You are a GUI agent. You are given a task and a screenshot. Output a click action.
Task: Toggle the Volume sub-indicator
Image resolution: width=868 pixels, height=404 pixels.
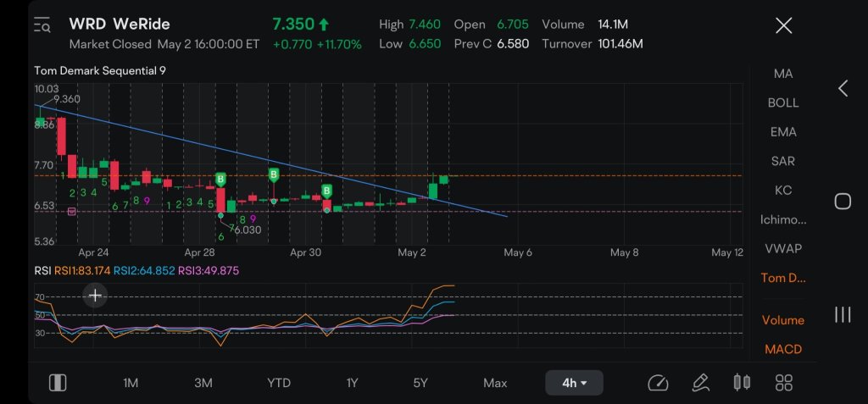tap(782, 320)
